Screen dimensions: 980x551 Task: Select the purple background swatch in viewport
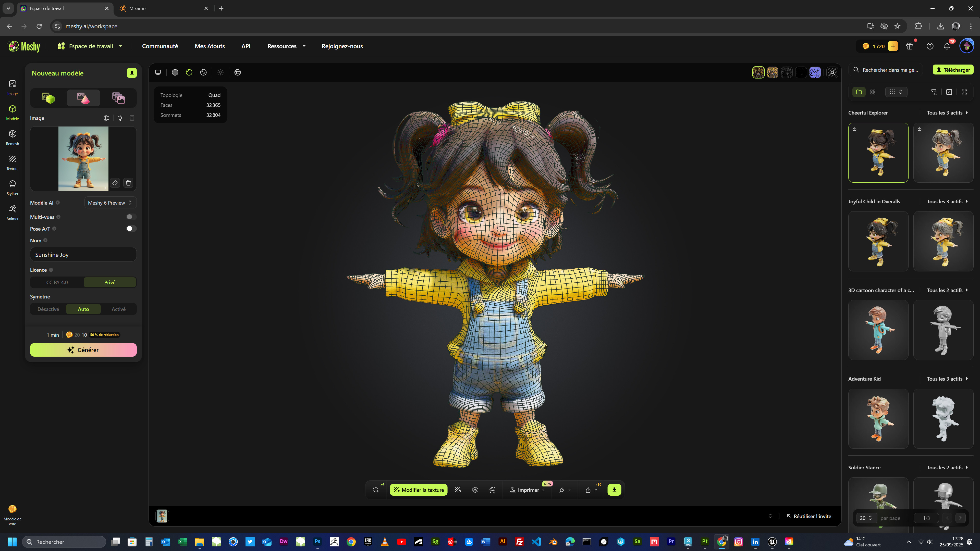tap(815, 72)
